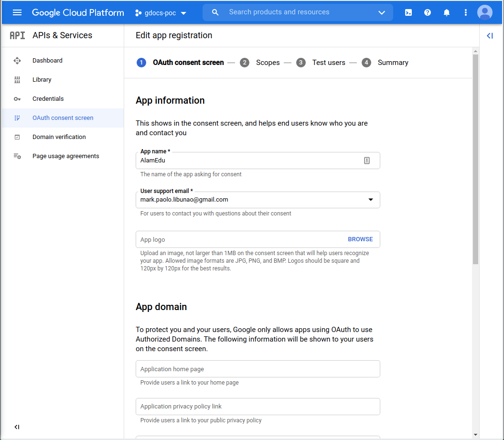Click the scrollbar down arrow

475,435
